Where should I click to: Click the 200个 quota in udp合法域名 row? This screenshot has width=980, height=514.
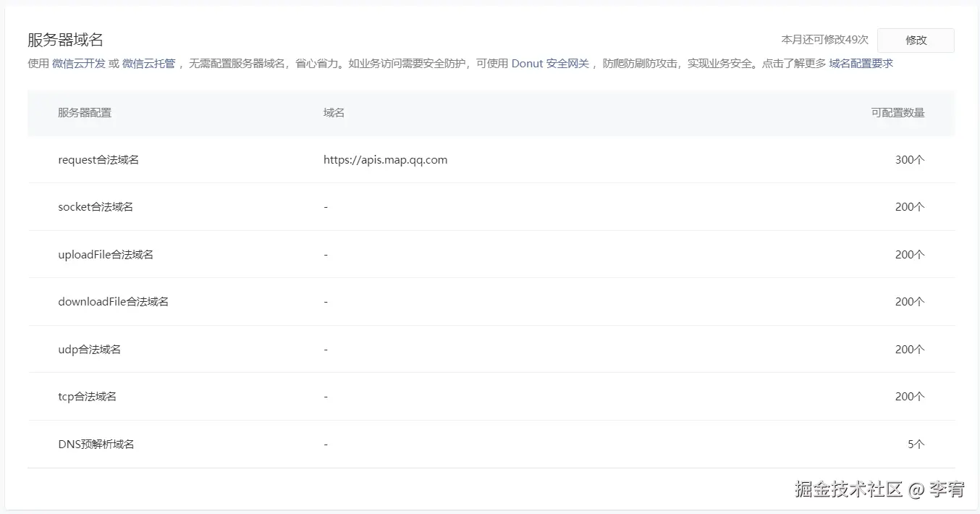click(x=910, y=350)
